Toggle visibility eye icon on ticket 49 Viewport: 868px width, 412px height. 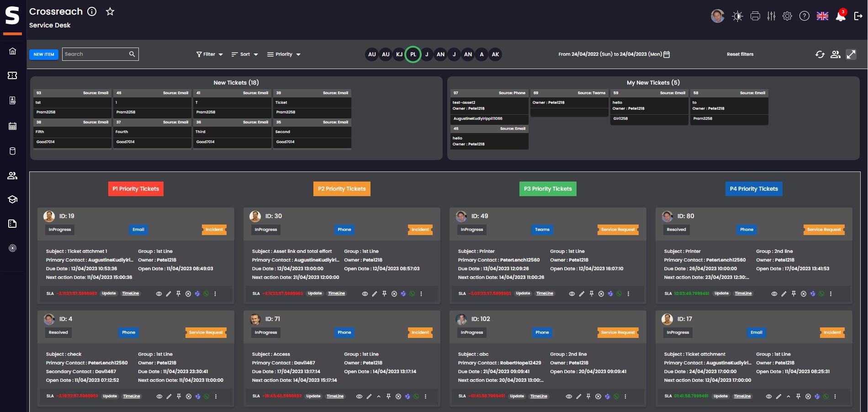tap(572, 294)
